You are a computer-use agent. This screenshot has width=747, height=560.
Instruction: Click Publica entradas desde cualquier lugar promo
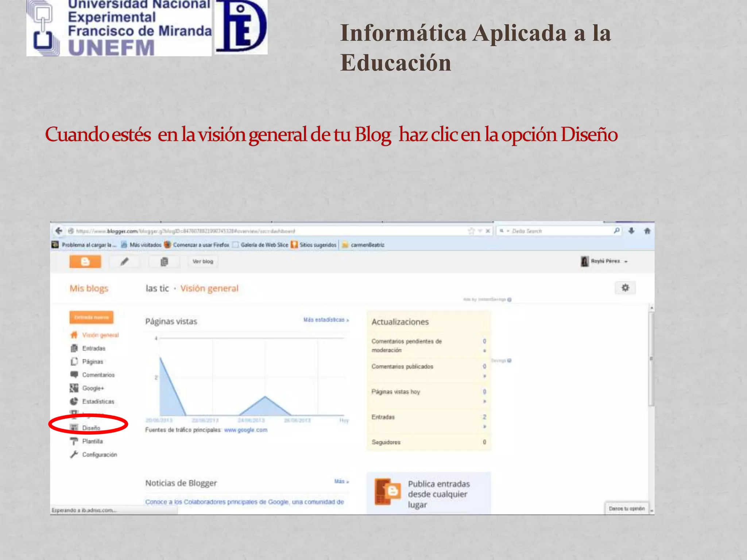(429, 493)
